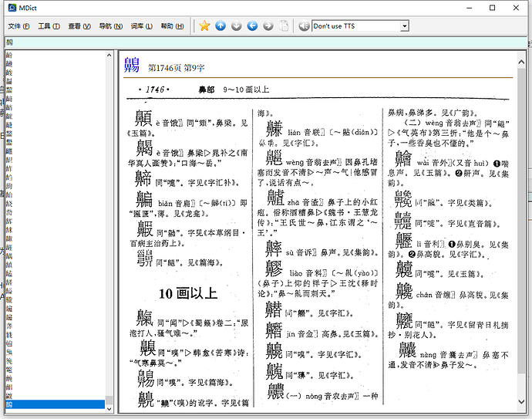The width and height of the screenshot is (532, 419).
Task: Click the search input field above list
Action: click(x=266, y=42)
